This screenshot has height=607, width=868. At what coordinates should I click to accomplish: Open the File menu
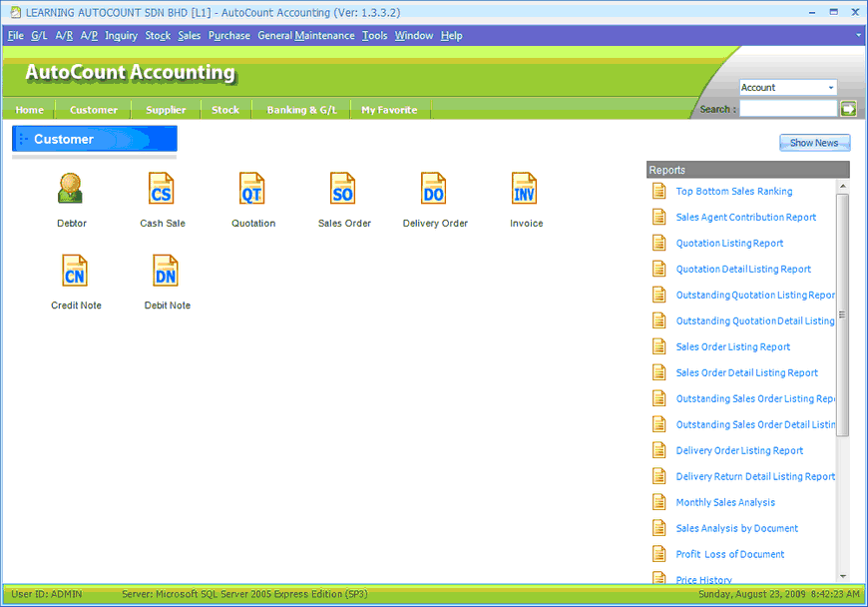[x=16, y=36]
